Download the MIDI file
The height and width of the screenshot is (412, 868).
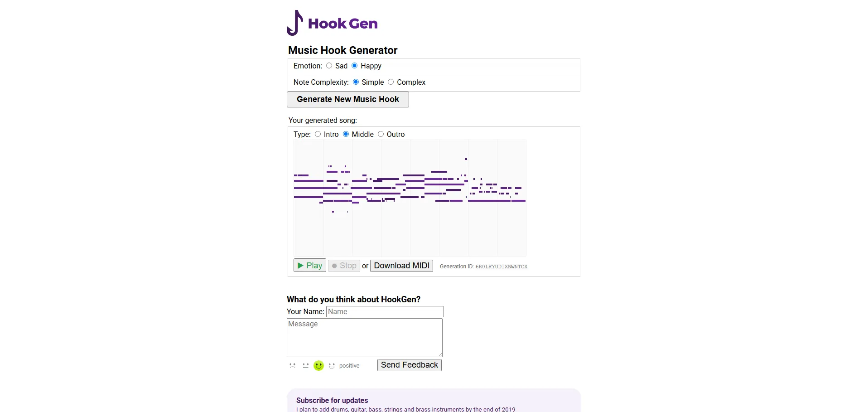point(401,266)
